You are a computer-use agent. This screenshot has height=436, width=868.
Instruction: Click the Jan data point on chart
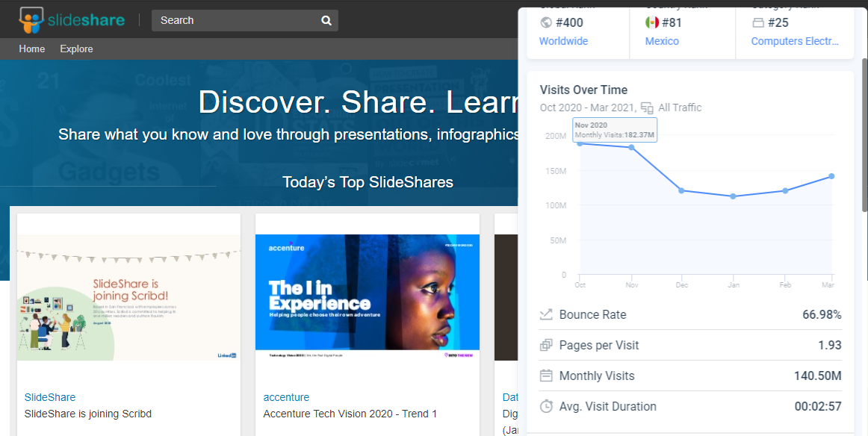click(734, 196)
